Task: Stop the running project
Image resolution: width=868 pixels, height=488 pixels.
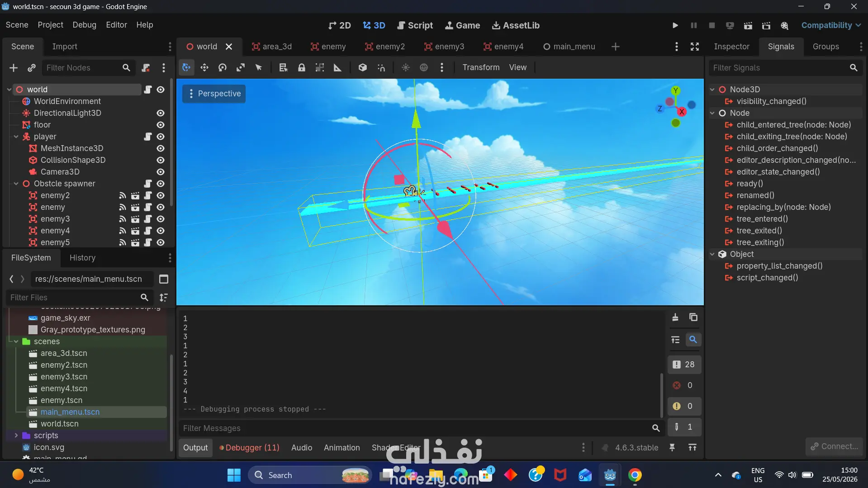Action: tap(712, 25)
